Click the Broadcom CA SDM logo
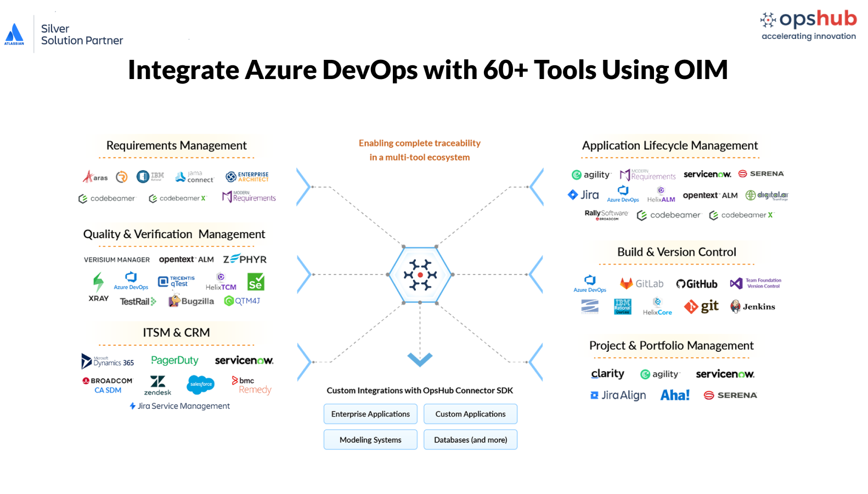The height and width of the screenshot is (494, 868). (108, 385)
